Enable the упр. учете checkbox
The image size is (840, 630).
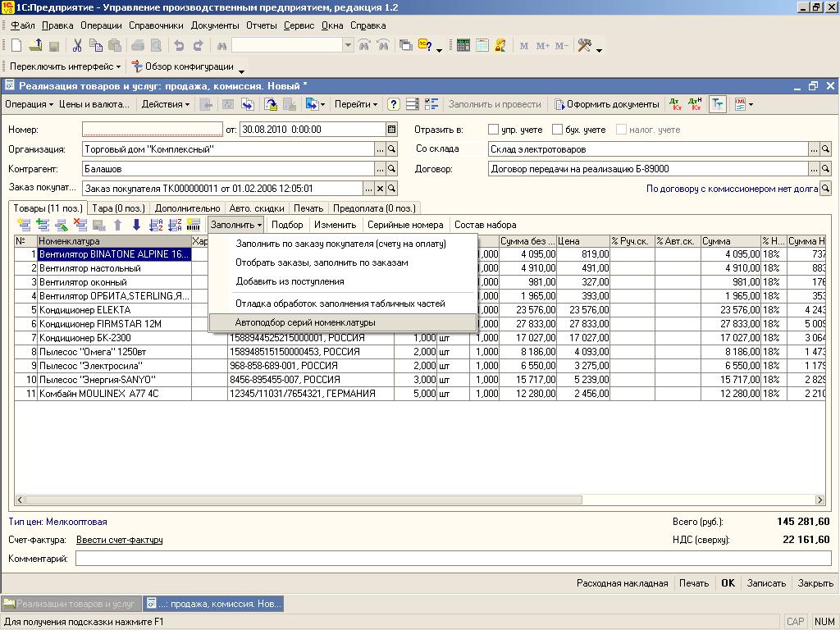pyautogui.click(x=493, y=130)
